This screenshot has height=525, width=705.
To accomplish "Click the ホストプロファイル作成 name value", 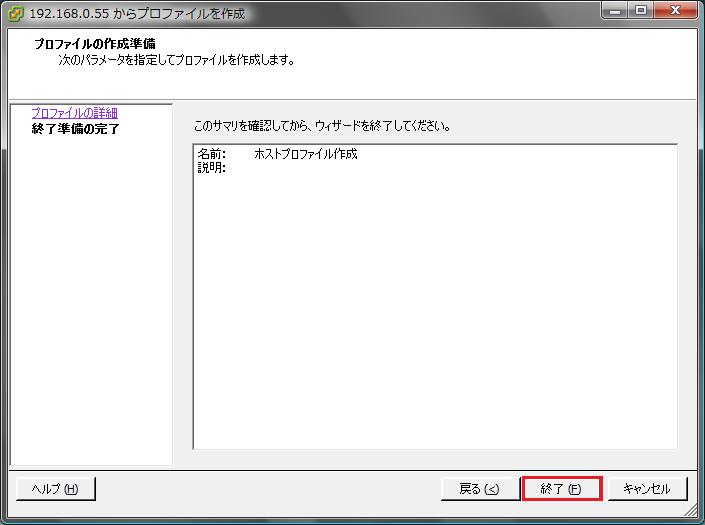I will 306,154.
